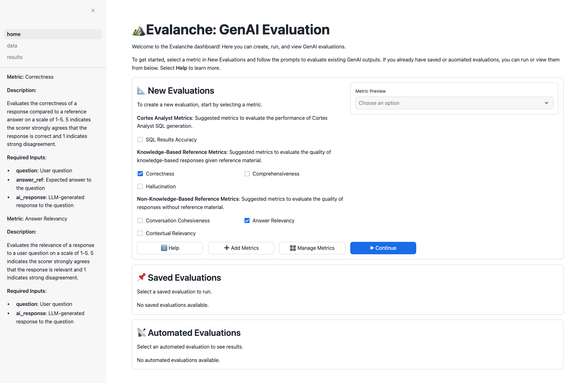
Task: Open Manage Metrics
Action: point(312,248)
